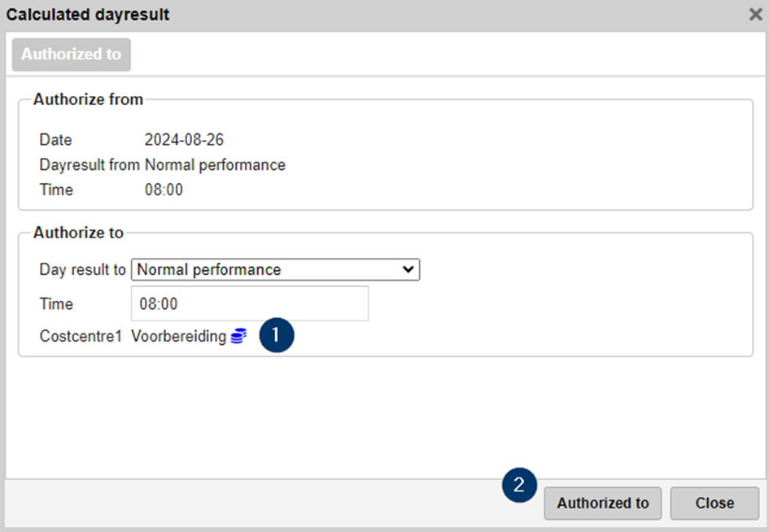Click the Authorize from group heading
This screenshot has height=532, width=769.
pyautogui.click(x=88, y=100)
